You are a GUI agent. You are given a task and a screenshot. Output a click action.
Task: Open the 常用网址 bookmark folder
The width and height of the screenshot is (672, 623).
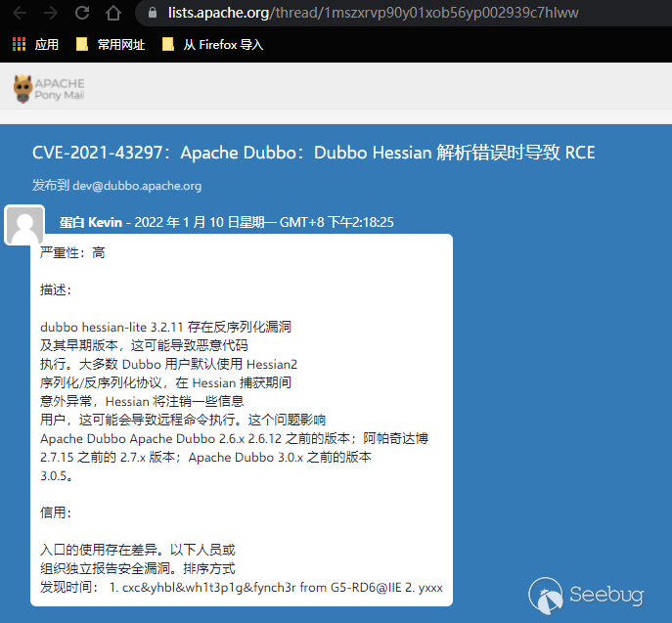tap(111, 44)
